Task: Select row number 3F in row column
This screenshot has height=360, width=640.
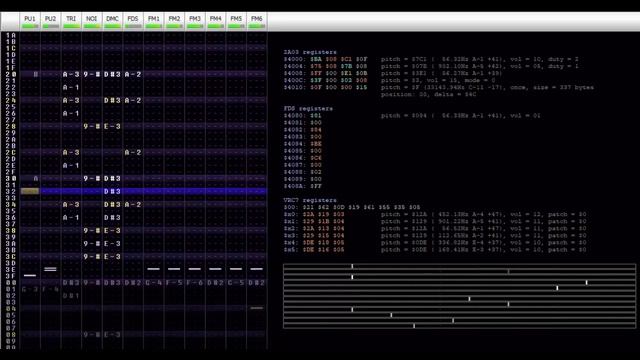Action: click(x=11, y=276)
